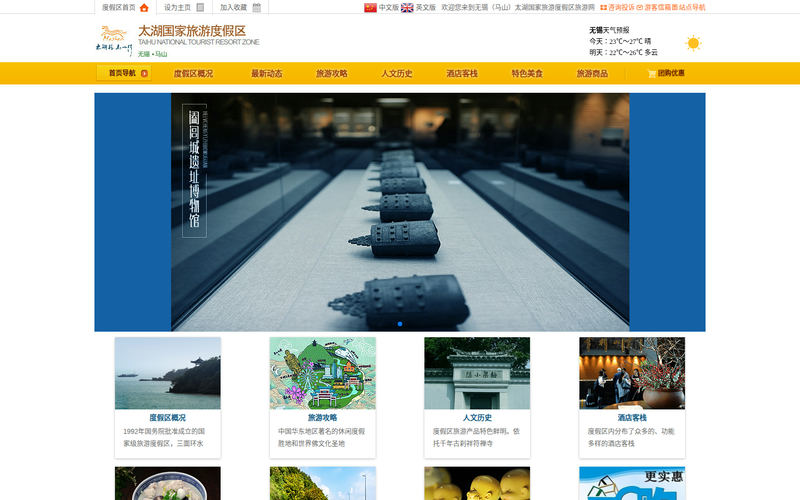The image size is (800, 500).
Task: Switch to 中文版 language
Action: [x=389, y=8]
